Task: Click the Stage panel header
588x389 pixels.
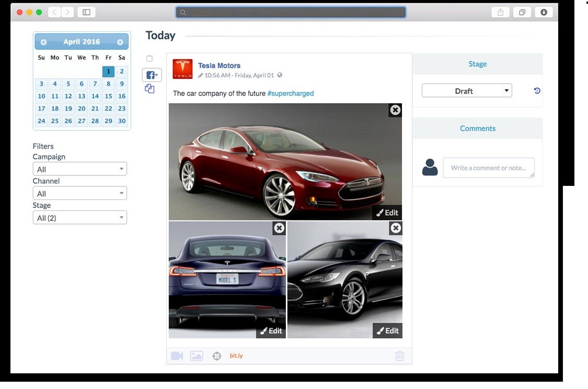Action: click(477, 64)
